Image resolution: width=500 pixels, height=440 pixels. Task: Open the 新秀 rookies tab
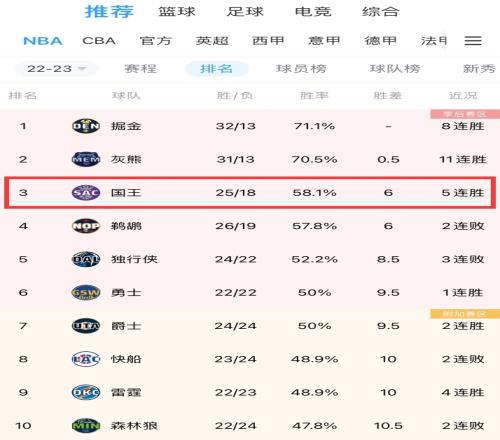tap(479, 69)
